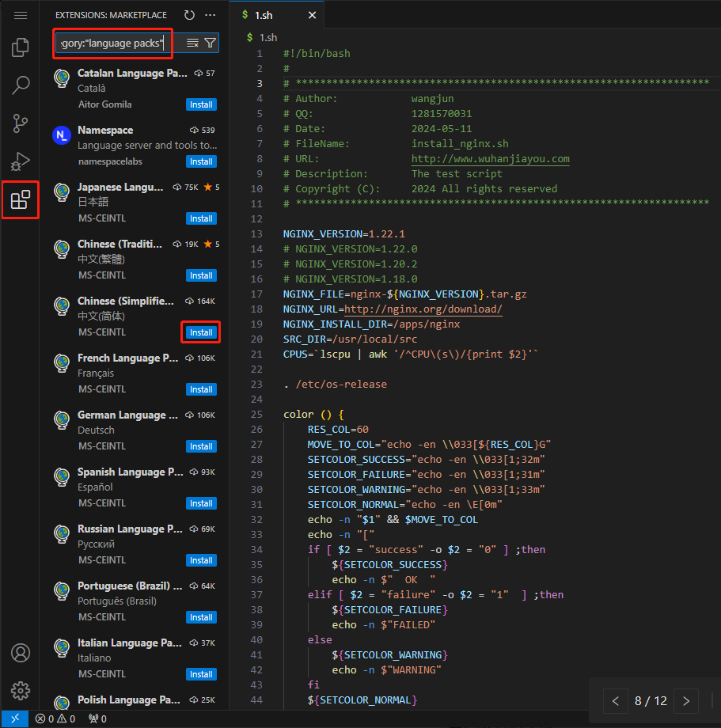The height and width of the screenshot is (728, 721).
Task: Open the Accounts menu
Action: 21,653
